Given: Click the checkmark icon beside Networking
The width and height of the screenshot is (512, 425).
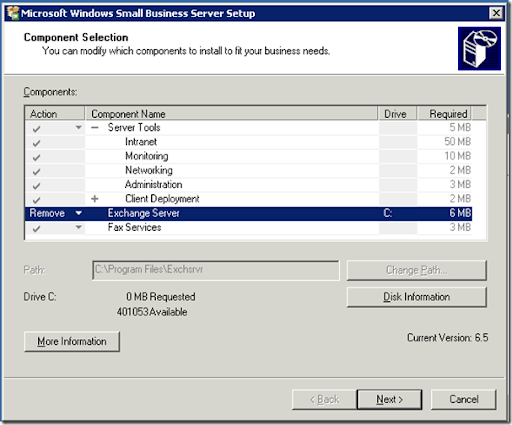Looking at the screenshot, I should click(x=36, y=172).
